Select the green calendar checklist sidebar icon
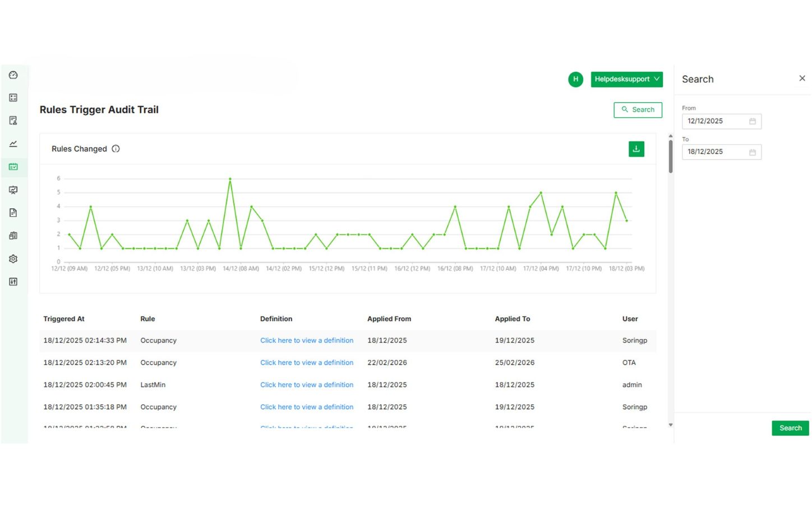This screenshot has width=812, height=508. coord(13,167)
